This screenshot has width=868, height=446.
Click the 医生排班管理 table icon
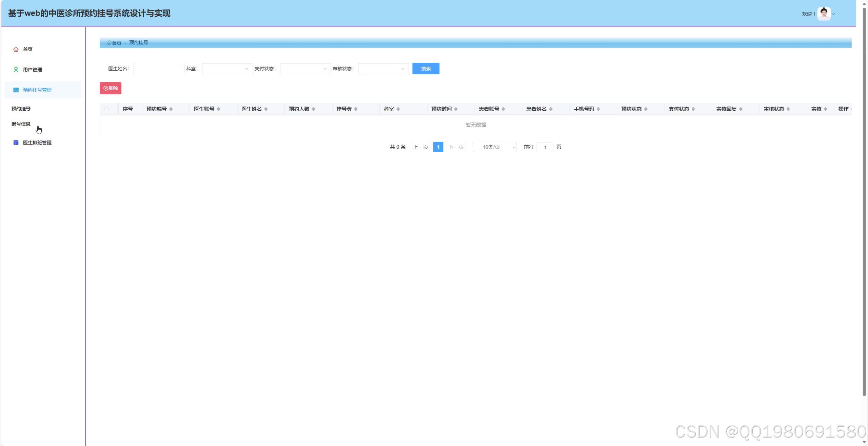16,143
